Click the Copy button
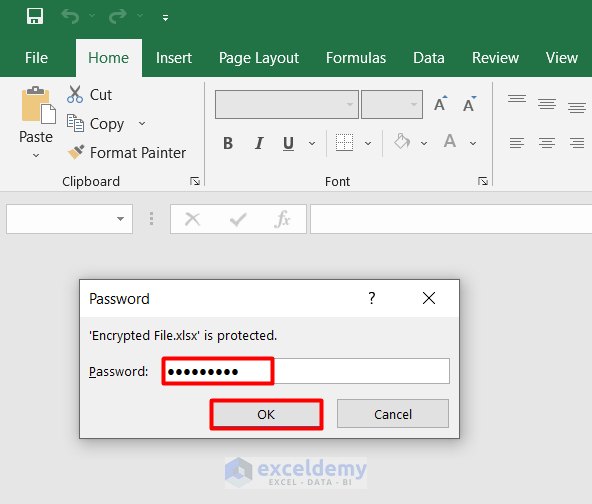592x504 pixels. [96, 123]
